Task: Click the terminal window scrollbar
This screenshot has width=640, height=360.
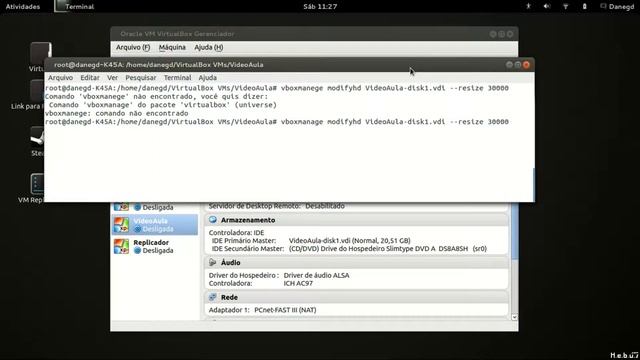Action: tap(533, 184)
